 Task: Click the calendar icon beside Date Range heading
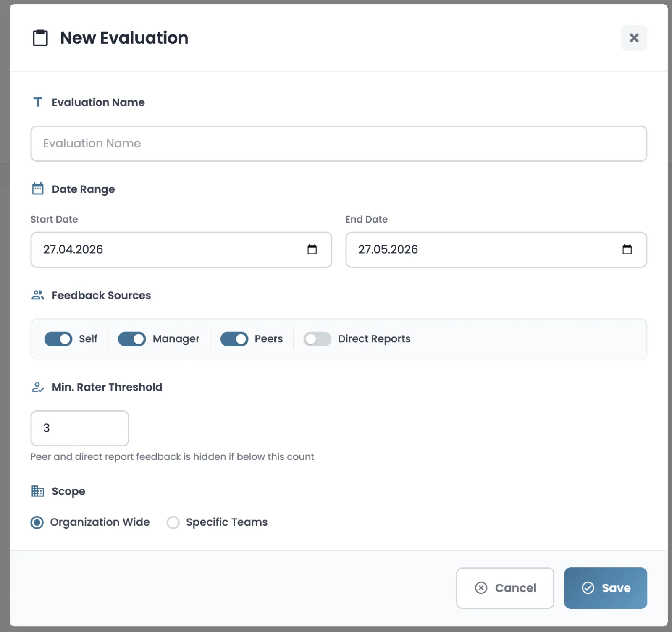(x=37, y=189)
